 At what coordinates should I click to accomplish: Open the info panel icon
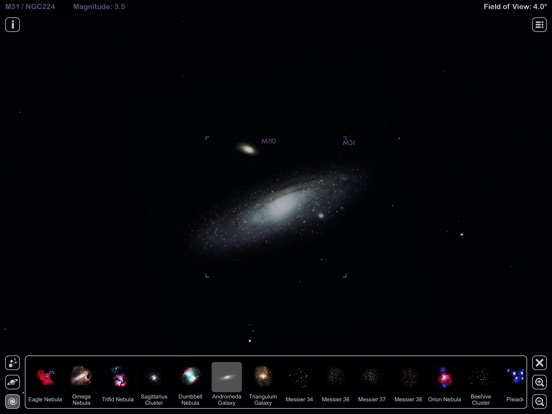[12, 25]
